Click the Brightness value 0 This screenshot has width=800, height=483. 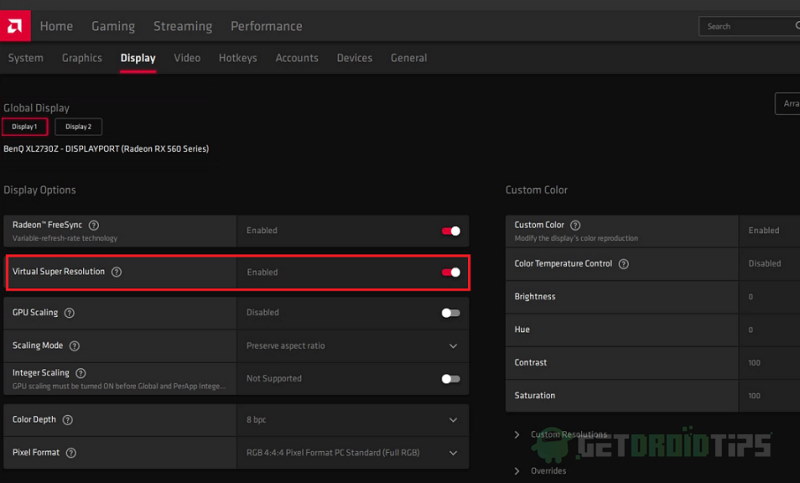[x=751, y=297]
